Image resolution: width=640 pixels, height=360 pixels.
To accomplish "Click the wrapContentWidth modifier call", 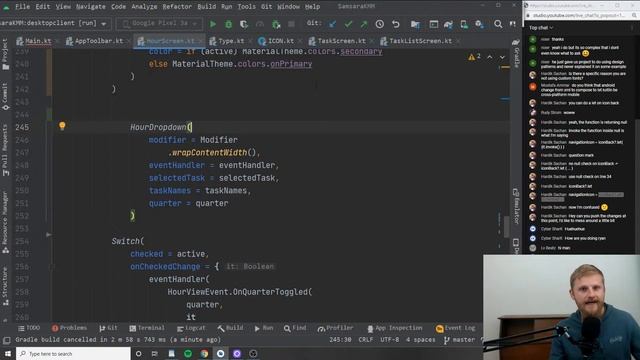I will coord(209,153).
